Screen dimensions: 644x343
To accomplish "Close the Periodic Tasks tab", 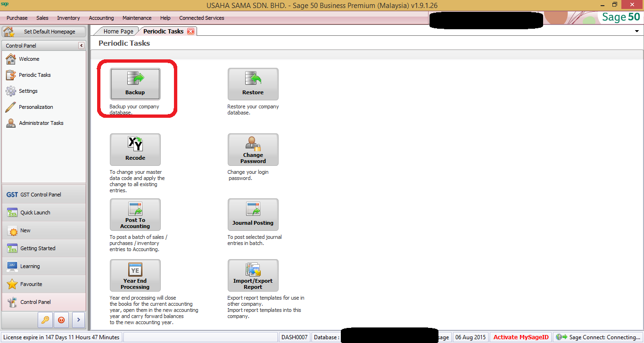I will pos(190,32).
